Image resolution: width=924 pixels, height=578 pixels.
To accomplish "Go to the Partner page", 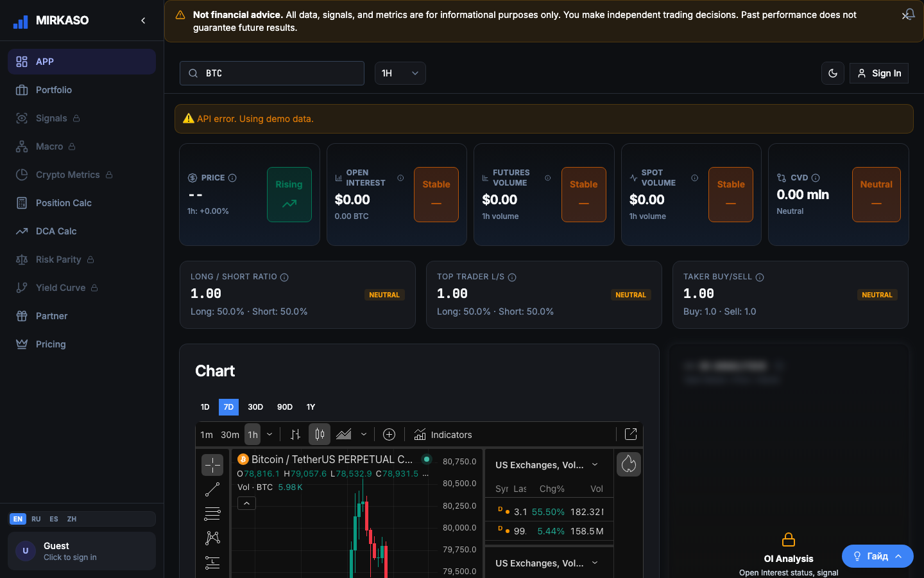I will 81,316.
